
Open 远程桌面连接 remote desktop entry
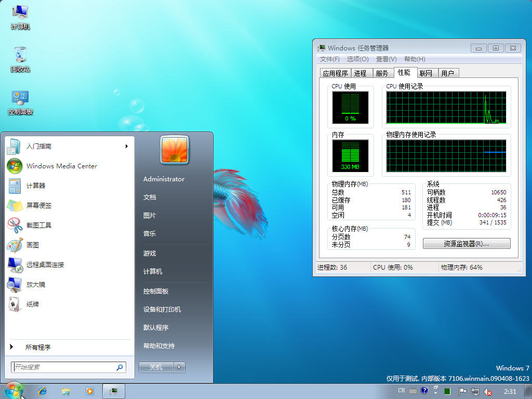tap(69, 264)
